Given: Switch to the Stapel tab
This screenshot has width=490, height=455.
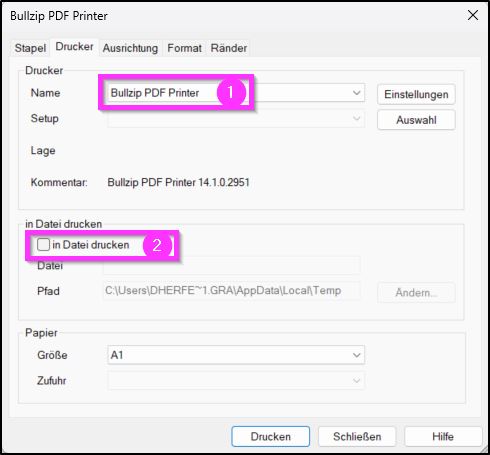Looking at the screenshot, I should [30, 48].
